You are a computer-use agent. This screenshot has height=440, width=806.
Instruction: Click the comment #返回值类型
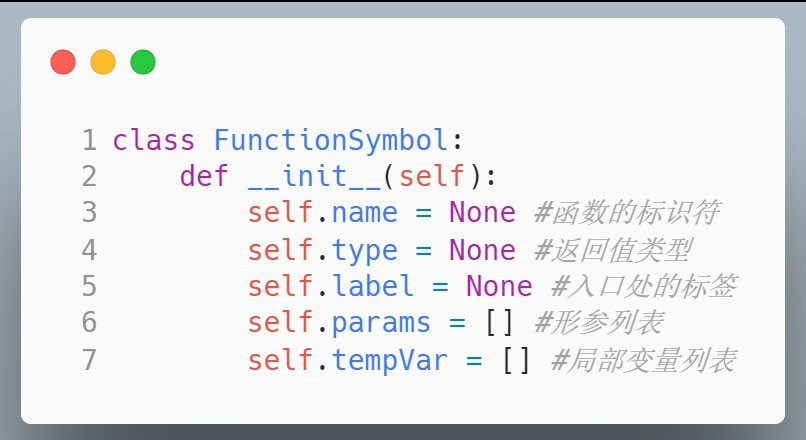pos(613,250)
